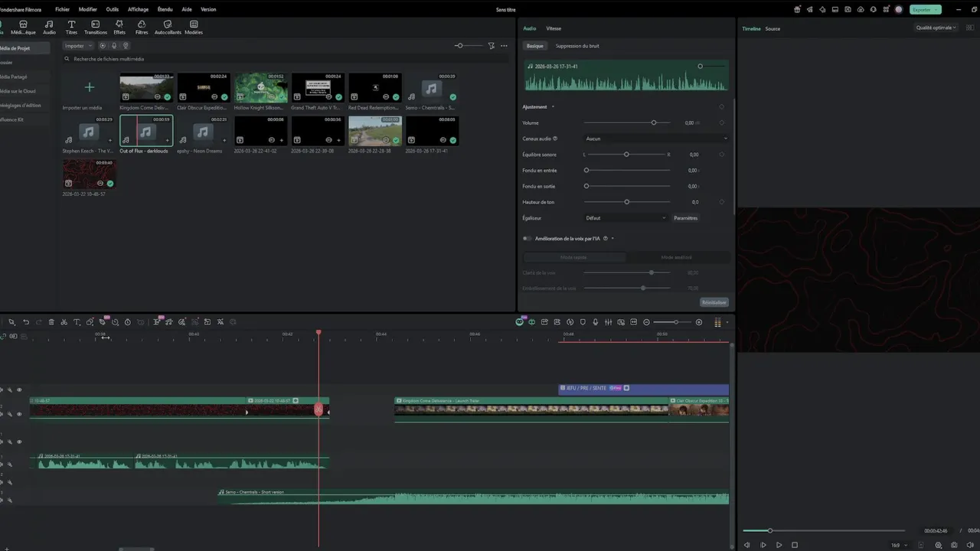Click the translate icon in timeline toolbar
The image size is (980, 551).
(220, 322)
